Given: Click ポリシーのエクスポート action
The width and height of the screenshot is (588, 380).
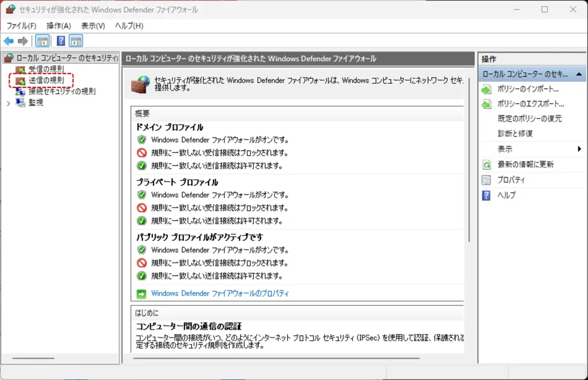Looking at the screenshot, I should (x=531, y=104).
